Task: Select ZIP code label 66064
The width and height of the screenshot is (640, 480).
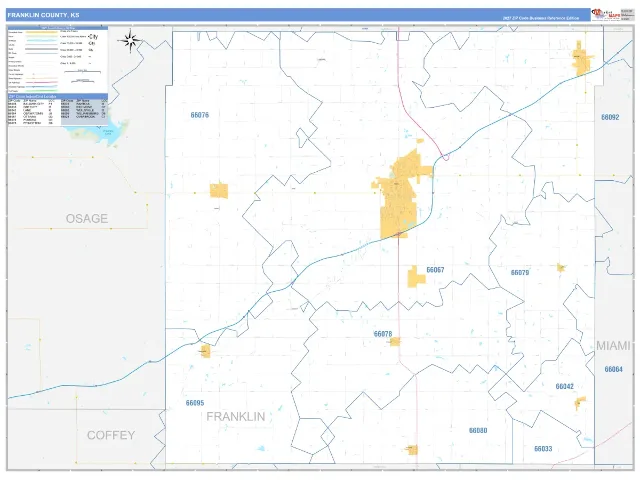Action: tap(613, 369)
